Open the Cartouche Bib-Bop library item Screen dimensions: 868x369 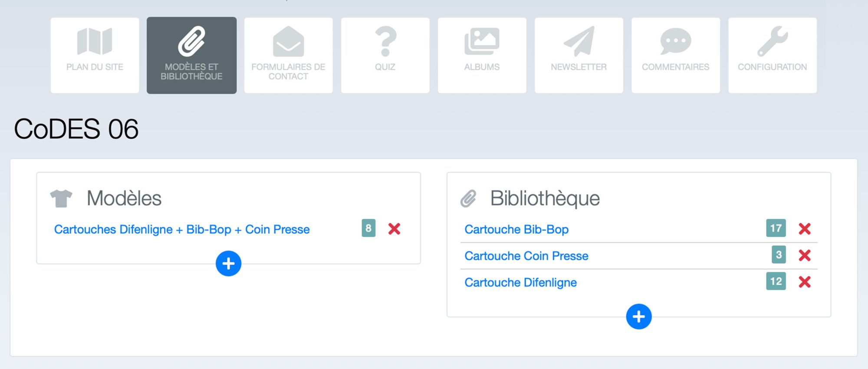(x=516, y=229)
